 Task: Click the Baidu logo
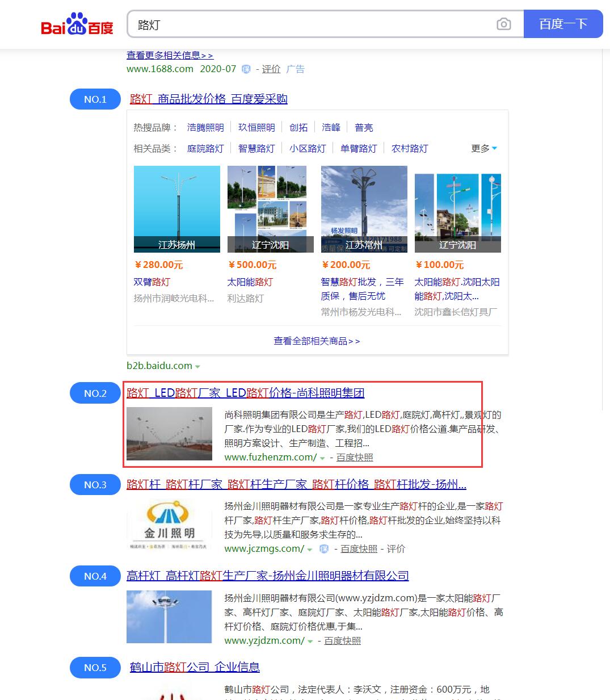(x=77, y=24)
